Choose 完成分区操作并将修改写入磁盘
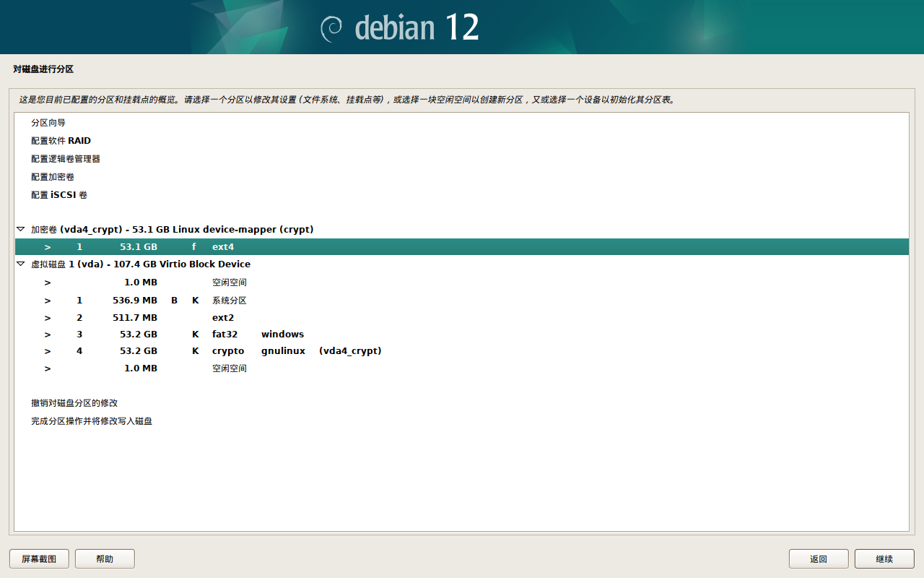Viewport: 924px width, 578px height. click(x=461, y=421)
